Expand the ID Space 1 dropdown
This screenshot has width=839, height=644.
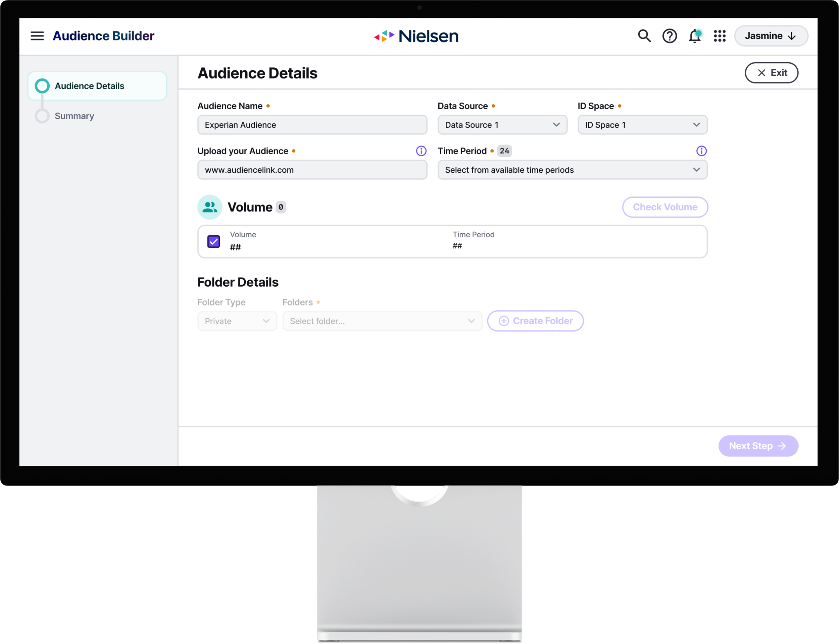coord(642,125)
